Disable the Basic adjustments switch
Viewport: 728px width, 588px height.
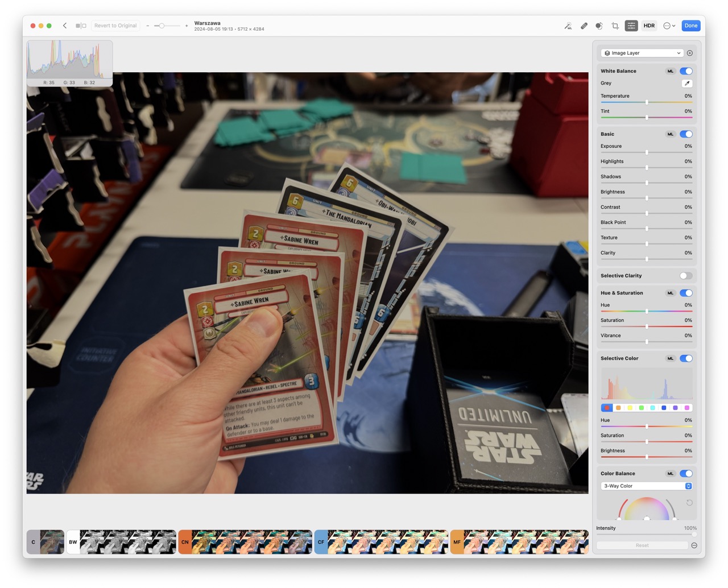(x=686, y=134)
